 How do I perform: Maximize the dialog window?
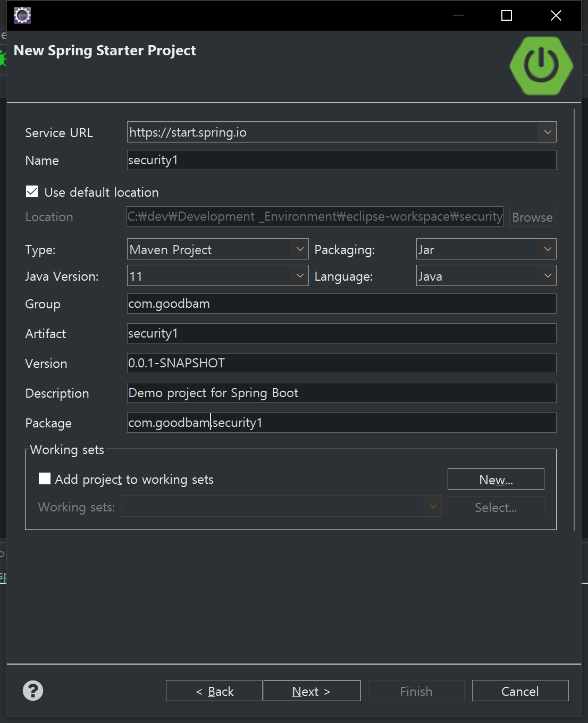click(507, 15)
